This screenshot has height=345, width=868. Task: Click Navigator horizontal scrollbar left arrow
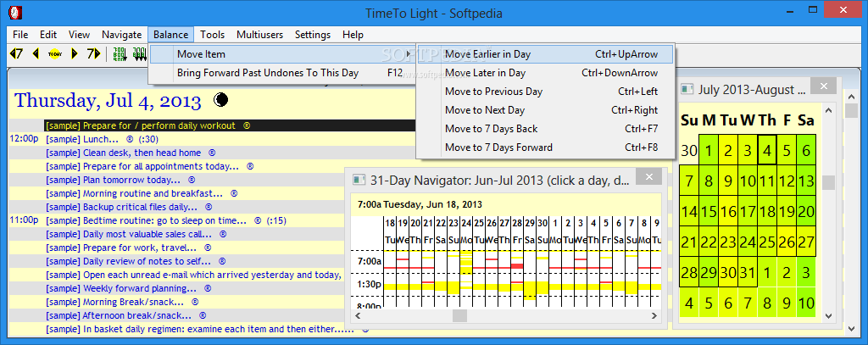point(357,315)
